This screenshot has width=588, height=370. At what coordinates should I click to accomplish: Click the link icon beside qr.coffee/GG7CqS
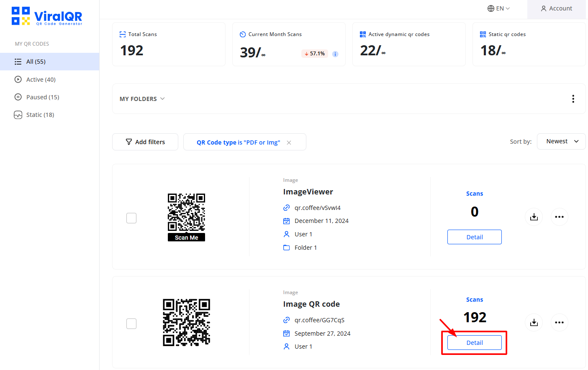coord(286,320)
